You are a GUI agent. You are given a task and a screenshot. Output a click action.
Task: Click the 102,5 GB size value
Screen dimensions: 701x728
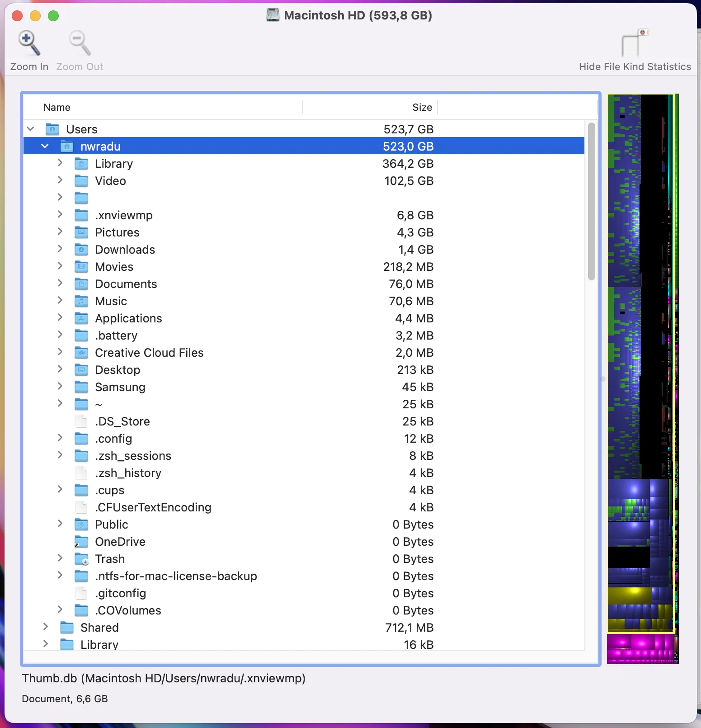coord(409,181)
